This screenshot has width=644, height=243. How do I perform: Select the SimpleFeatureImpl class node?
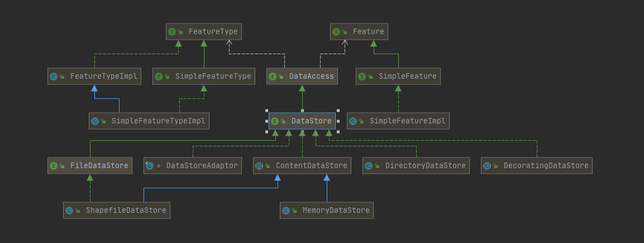click(398, 121)
